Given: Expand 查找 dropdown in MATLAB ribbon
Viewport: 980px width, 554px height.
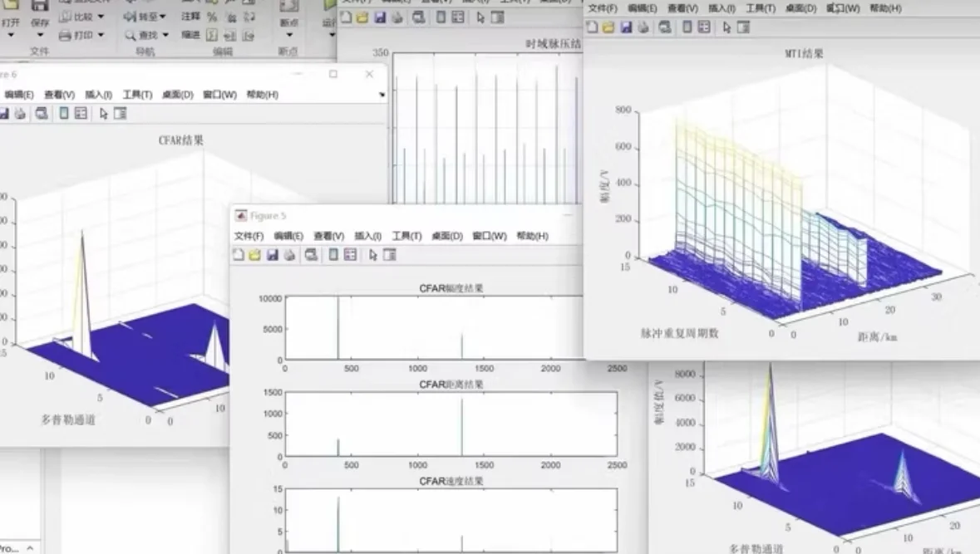Looking at the screenshot, I should (x=165, y=36).
